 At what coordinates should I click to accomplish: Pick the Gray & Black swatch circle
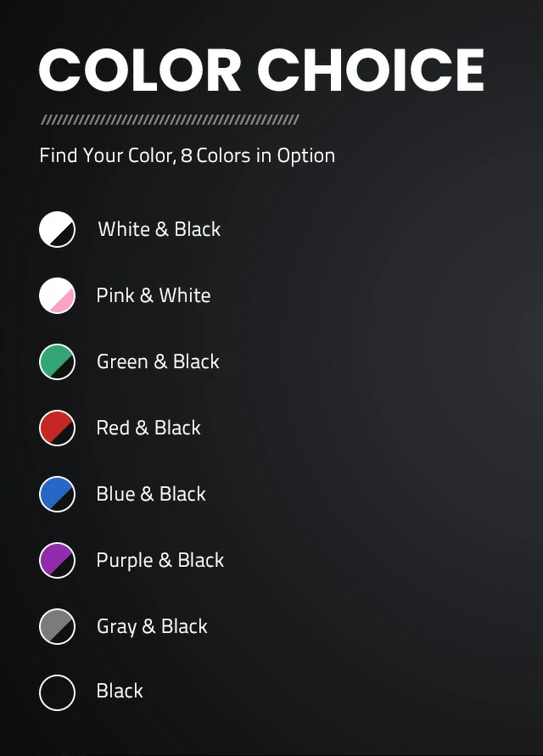(57, 626)
